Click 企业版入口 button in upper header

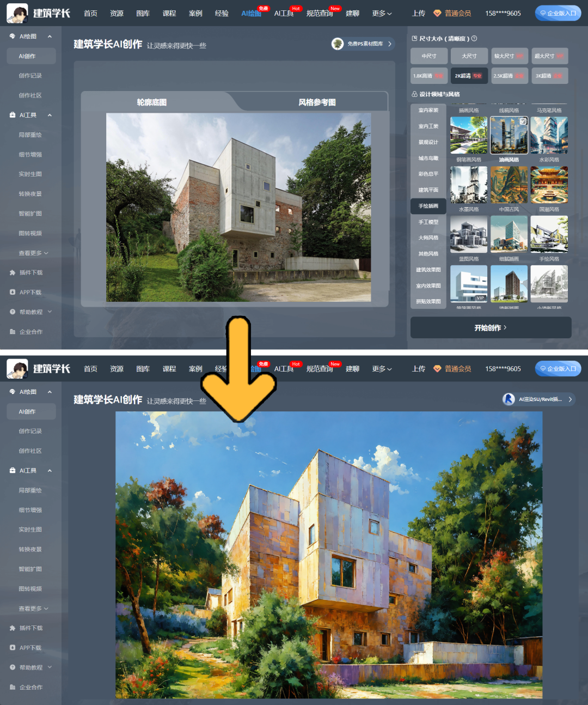(558, 13)
